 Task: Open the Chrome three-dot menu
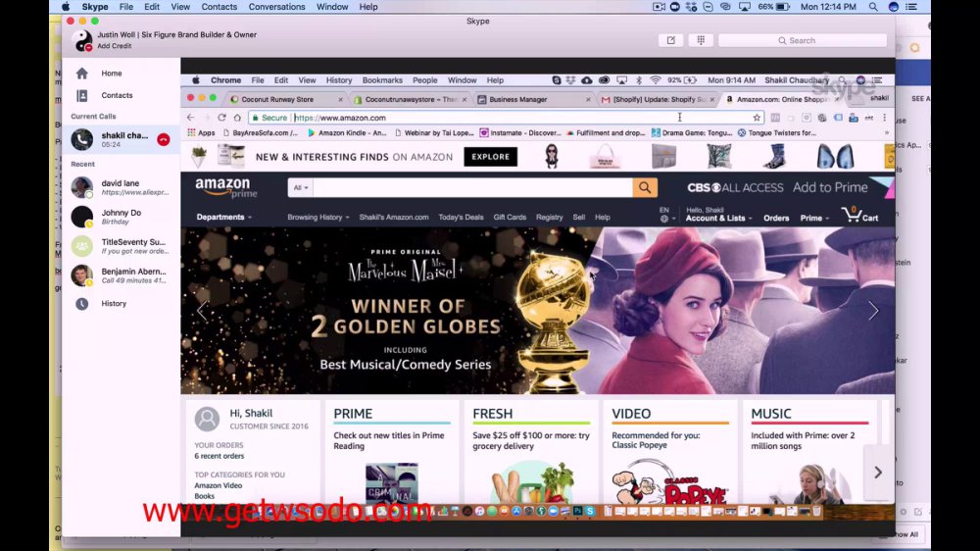(884, 118)
